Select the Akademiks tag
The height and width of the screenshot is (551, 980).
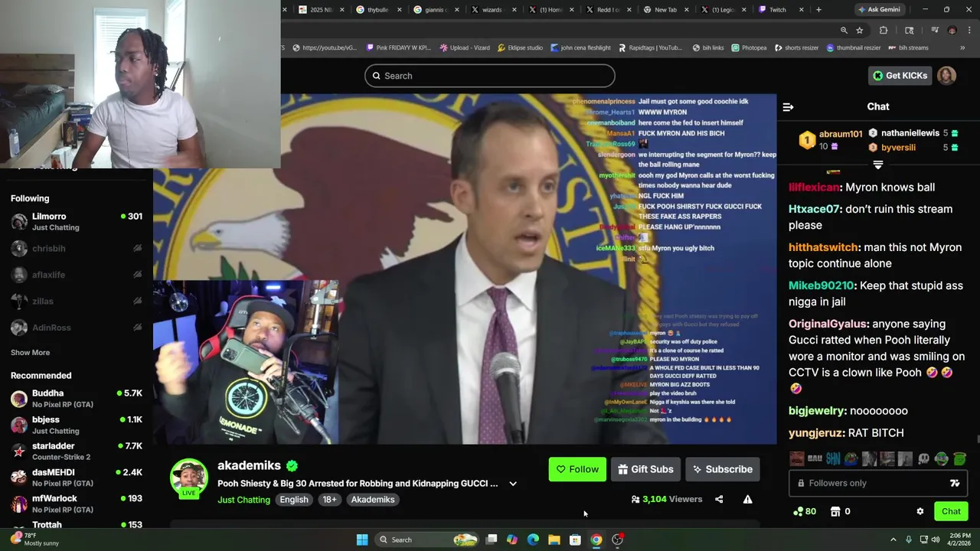click(x=373, y=500)
